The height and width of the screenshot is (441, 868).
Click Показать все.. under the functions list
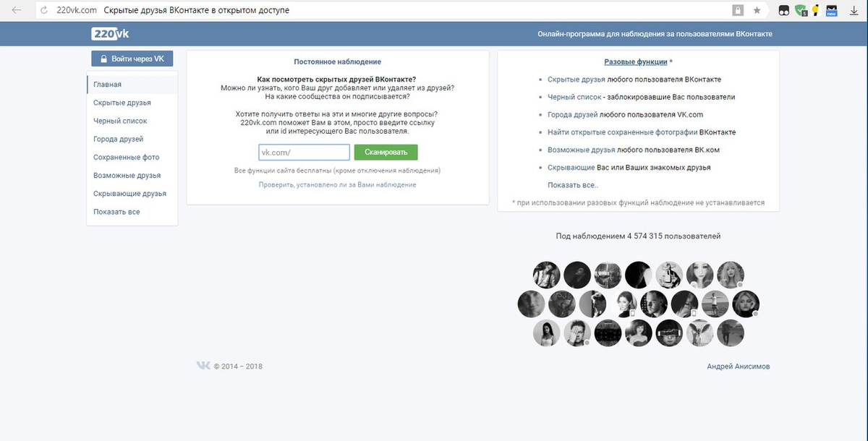tap(573, 185)
